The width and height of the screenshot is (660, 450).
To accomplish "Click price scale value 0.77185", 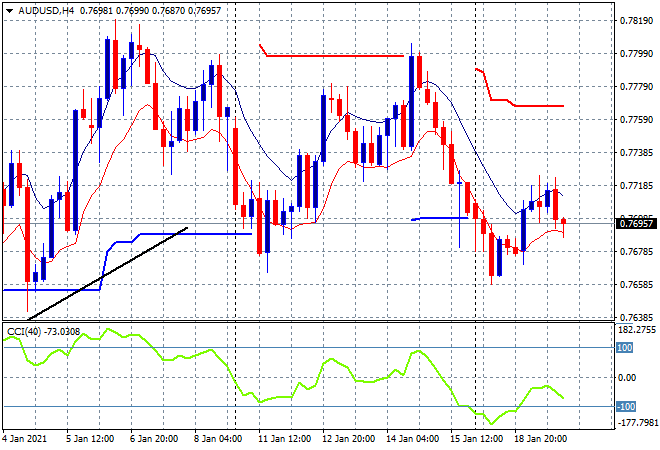I will [636, 186].
